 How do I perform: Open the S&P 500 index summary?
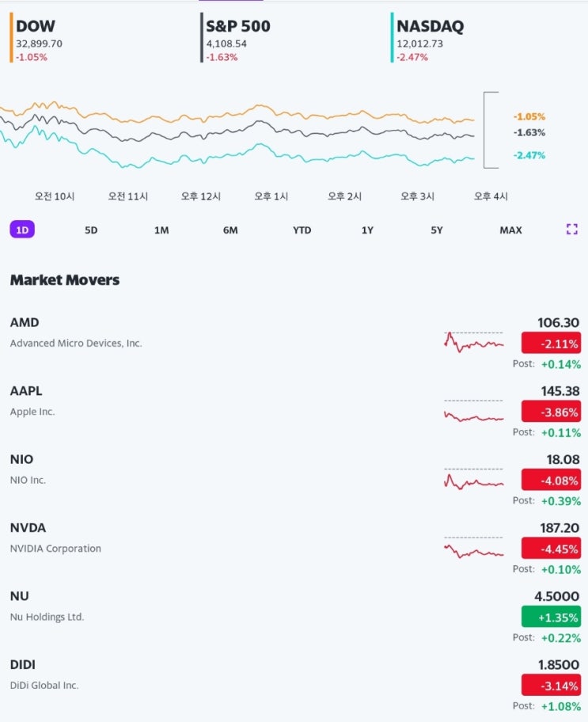pyautogui.click(x=236, y=38)
